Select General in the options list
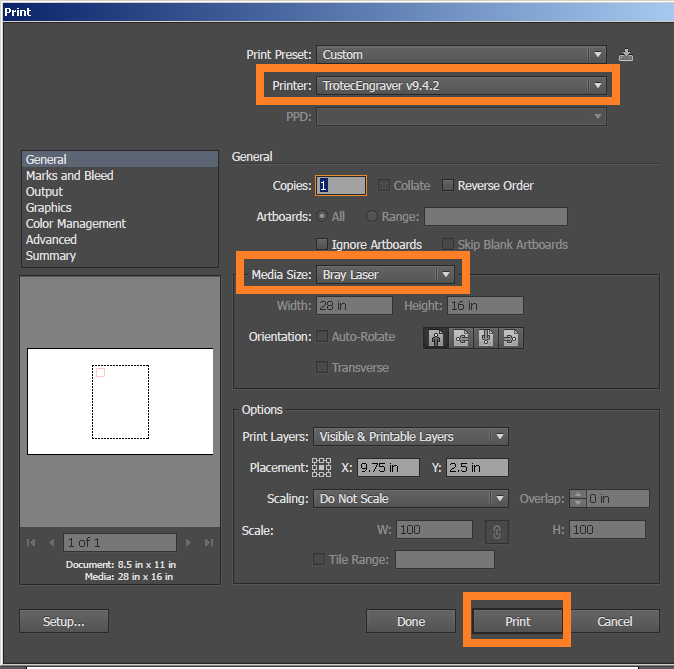The width and height of the screenshot is (674, 669). pyautogui.click(x=120, y=160)
